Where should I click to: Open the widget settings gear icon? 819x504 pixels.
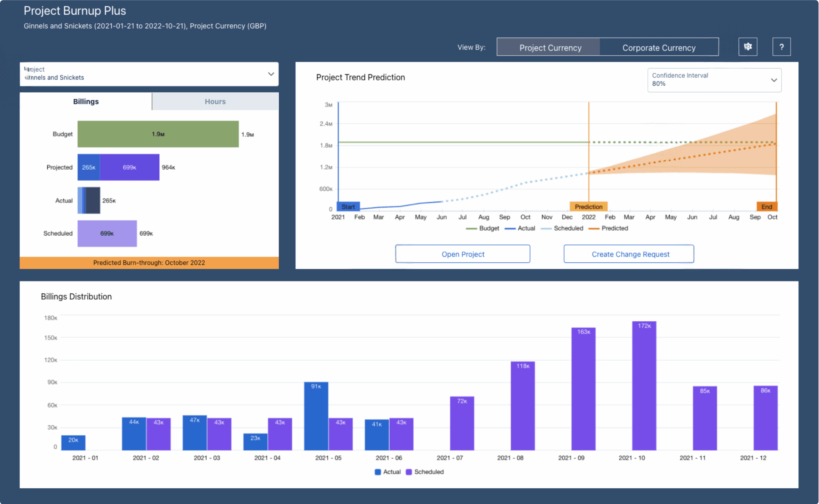coord(748,47)
